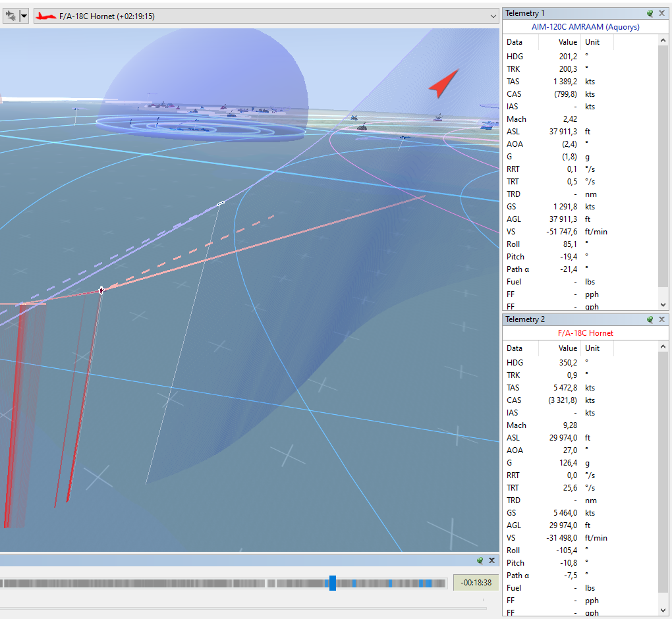Click the blue playhead on the timeline
The width and height of the screenshot is (672, 619).
tap(333, 583)
